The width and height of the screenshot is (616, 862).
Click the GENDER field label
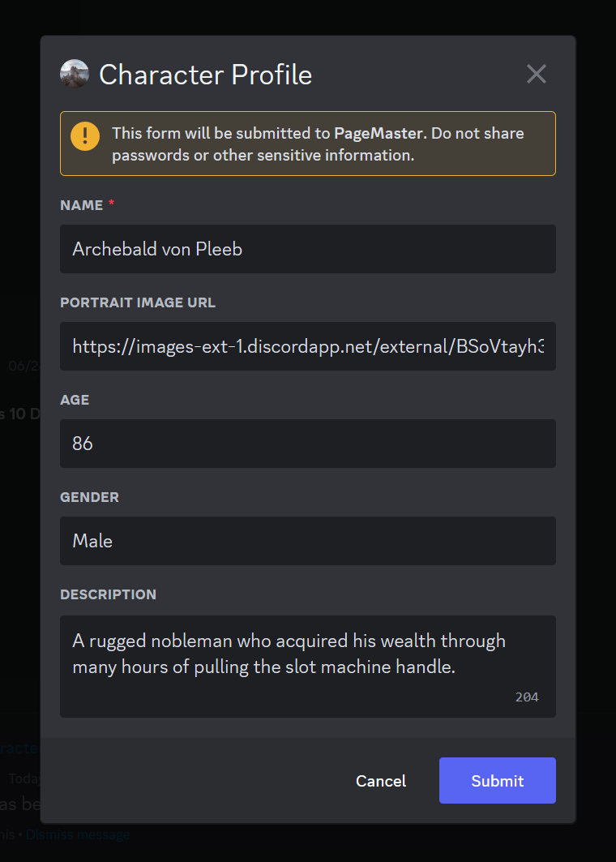(x=89, y=497)
